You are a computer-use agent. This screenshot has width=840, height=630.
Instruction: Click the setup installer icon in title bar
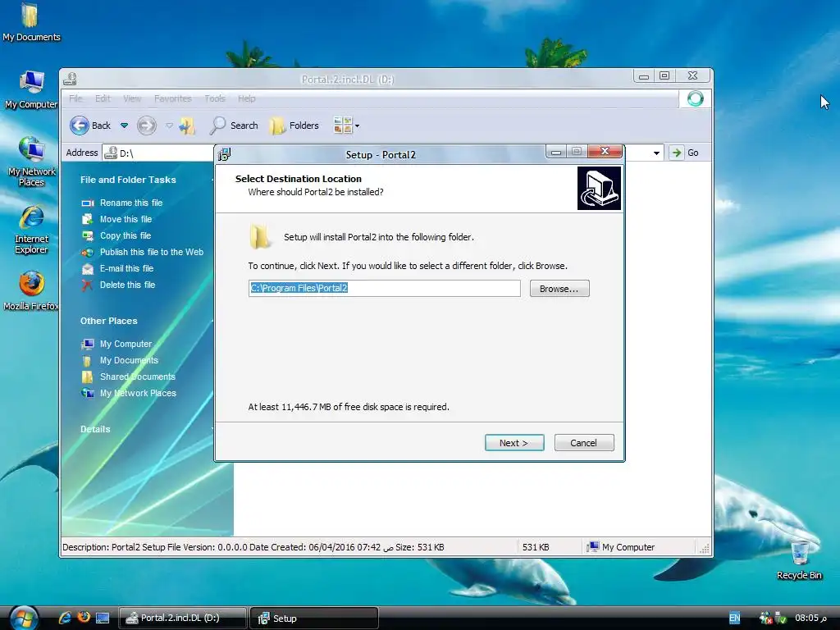(224, 155)
